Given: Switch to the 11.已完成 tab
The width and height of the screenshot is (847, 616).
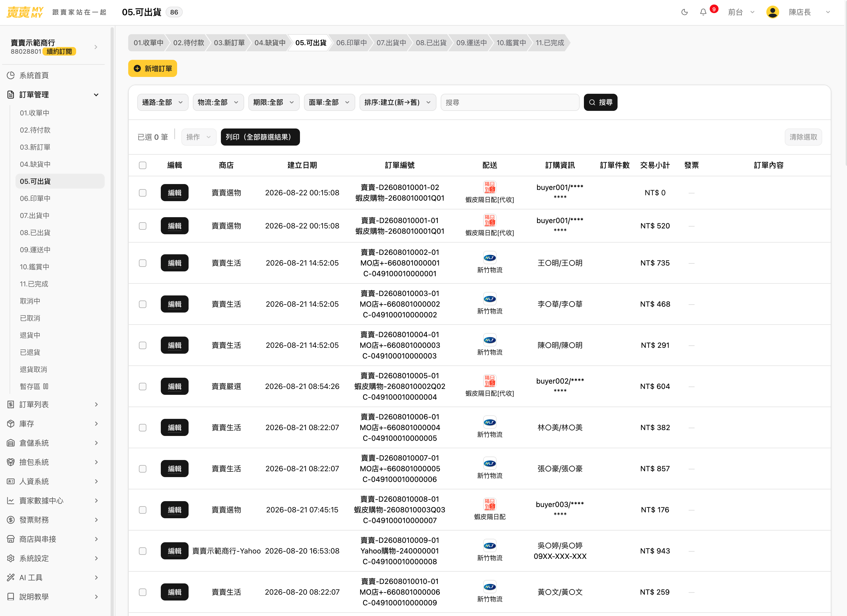Looking at the screenshot, I should pyautogui.click(x=550, y=42).
